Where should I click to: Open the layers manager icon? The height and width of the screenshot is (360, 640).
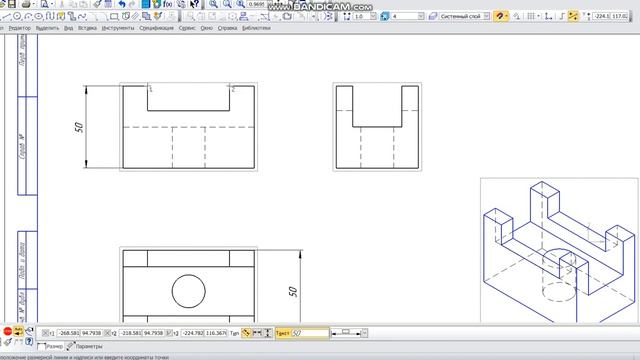(x=433, y=16)
